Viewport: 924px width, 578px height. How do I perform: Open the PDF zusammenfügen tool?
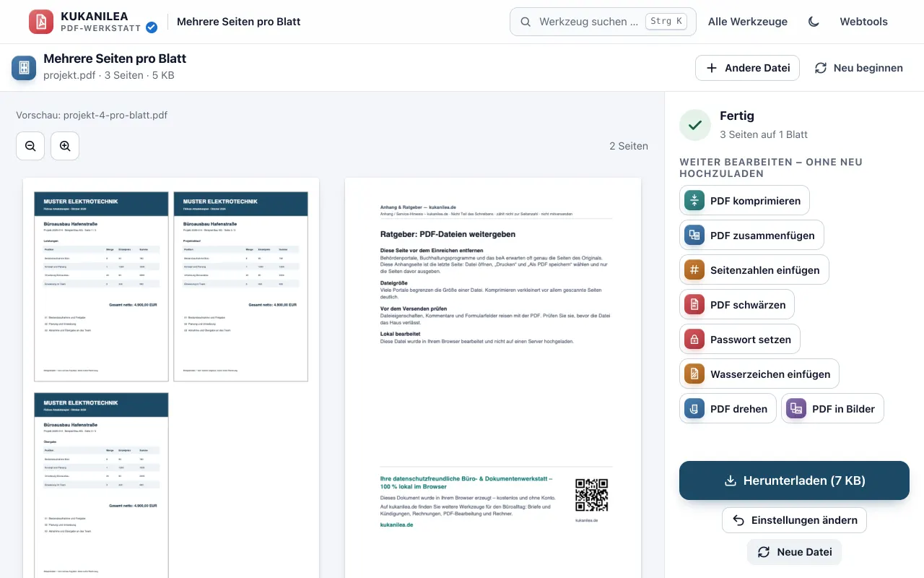[x=751, y=236]
